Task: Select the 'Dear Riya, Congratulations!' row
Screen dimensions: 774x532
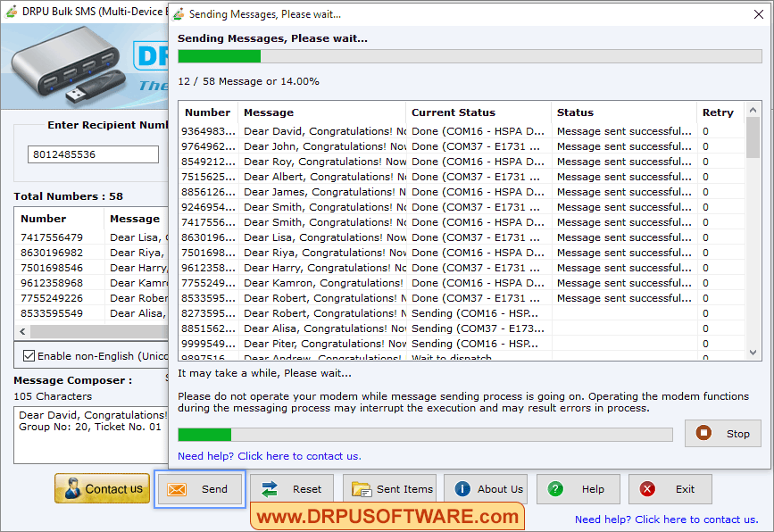Action: tap(462, 253)
